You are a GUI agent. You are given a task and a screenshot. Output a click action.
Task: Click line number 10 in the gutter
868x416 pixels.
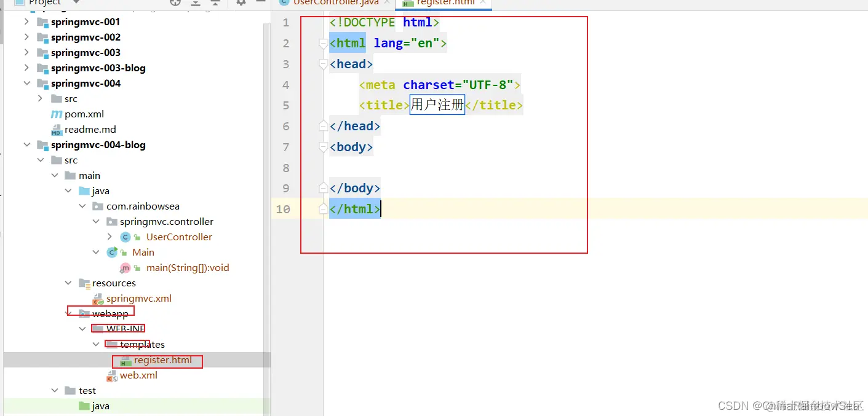[282, 209]
